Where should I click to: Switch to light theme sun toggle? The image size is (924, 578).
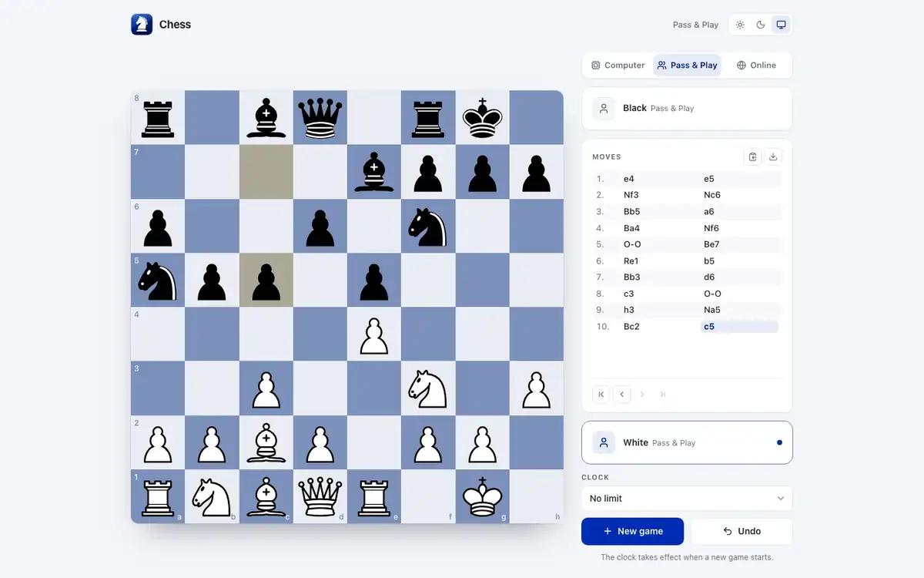pyautogui.click(x=740, y=25)
